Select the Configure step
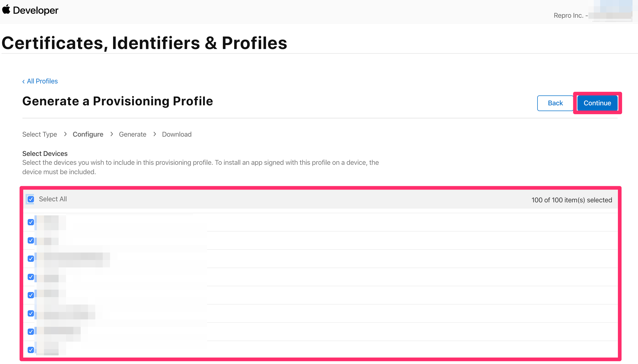This screenshot has width=638, height=364. (88, 134)
